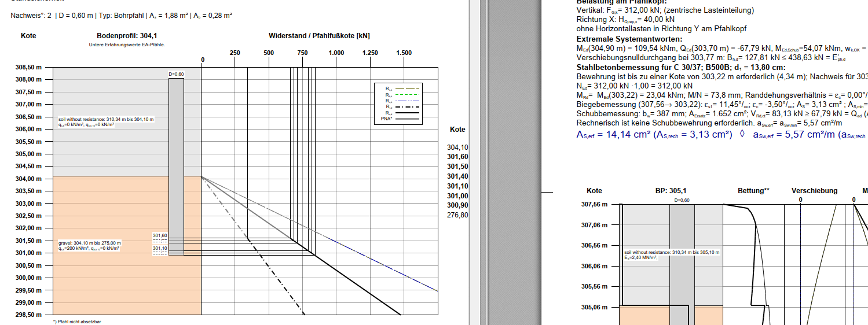Click the Bettung** column header

(753, 190)
